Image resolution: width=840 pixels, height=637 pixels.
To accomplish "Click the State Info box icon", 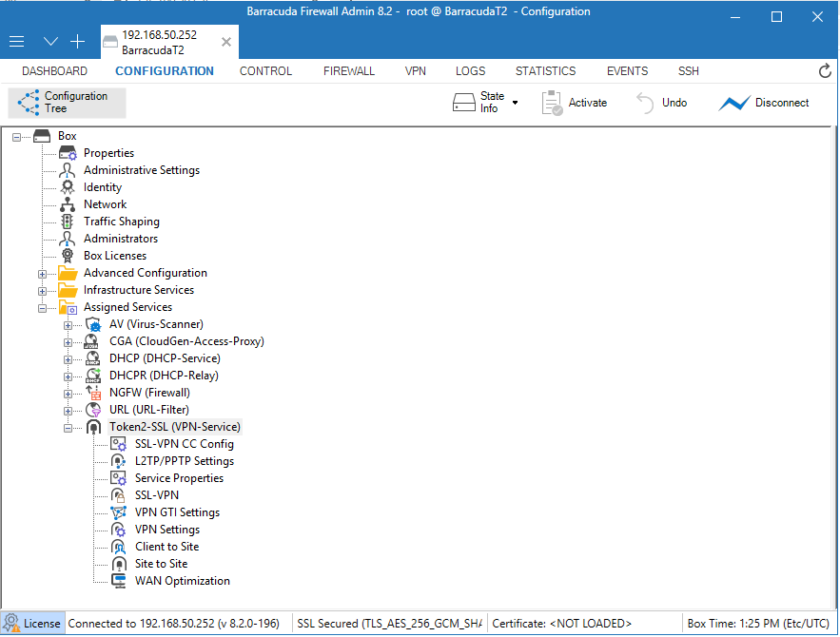I will [464, 103].
